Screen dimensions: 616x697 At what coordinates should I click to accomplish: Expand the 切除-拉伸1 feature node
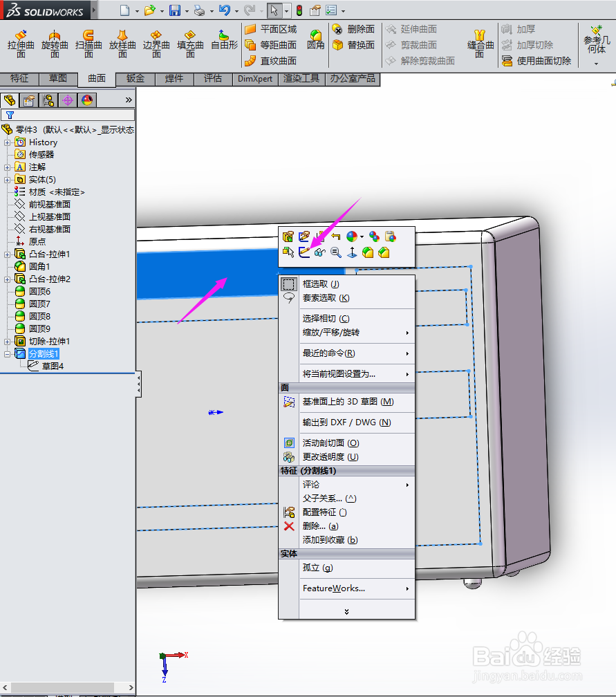click(x=7, y=342)
